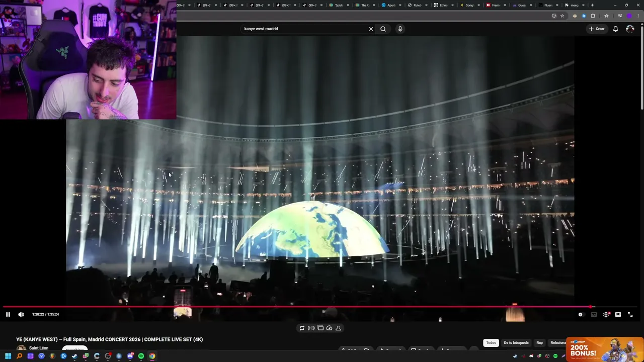Open Spotify from the taskbar

[141, 356]
